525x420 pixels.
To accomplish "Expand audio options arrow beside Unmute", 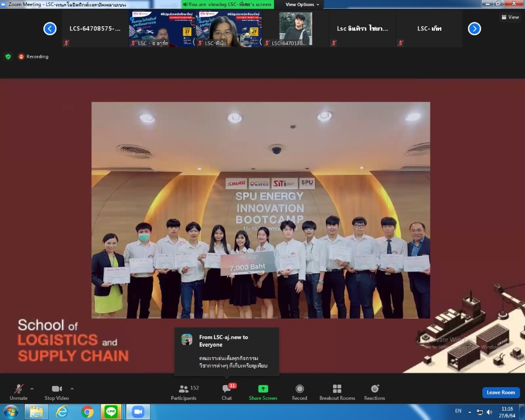I will pyautogui.click(x=32, y=389).
